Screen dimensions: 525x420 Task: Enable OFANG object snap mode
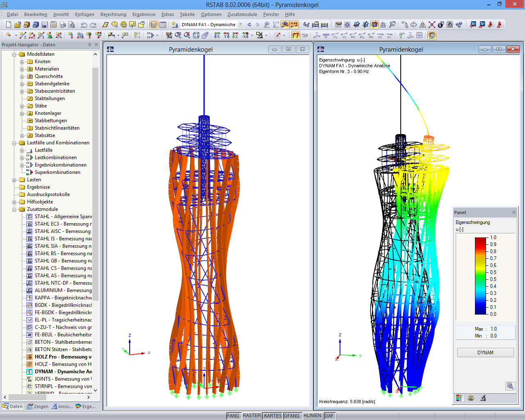(x=292, y=415)
